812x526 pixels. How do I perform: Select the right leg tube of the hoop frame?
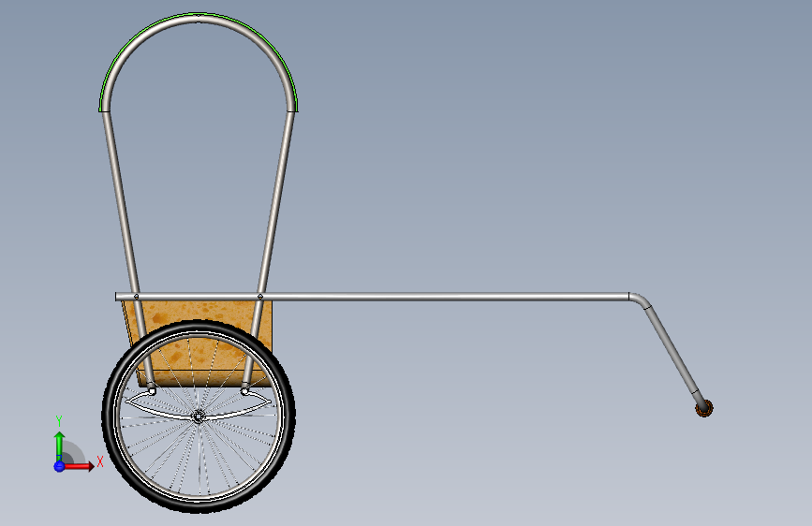pos(270,249)
